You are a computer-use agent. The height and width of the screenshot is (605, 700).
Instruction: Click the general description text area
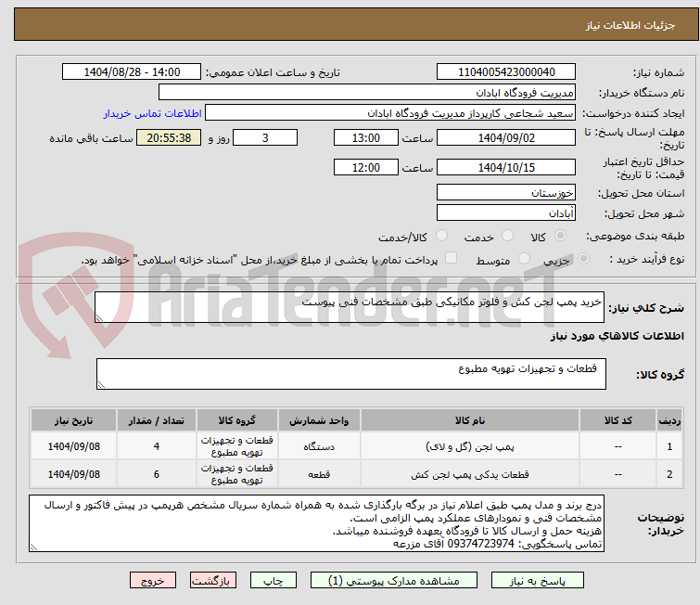(350, 307)
